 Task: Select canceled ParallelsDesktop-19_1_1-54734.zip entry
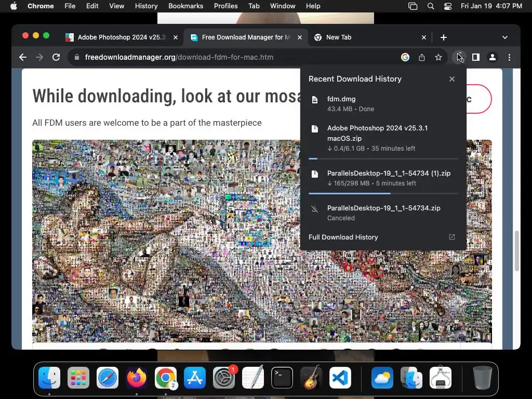coord(383,212)
